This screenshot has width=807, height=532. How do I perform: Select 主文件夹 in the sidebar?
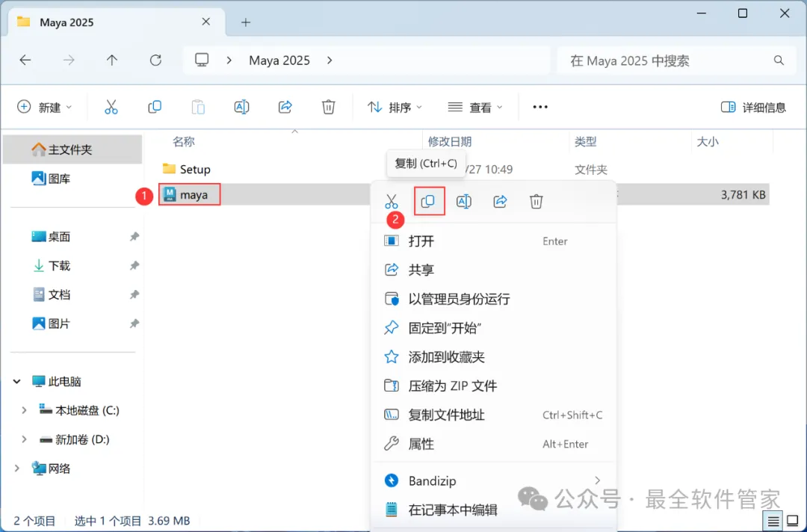pyautogui.click(x=72, y=149)
